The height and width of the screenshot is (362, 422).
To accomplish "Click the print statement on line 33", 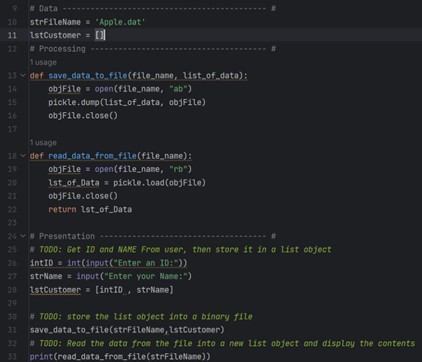I will click(120, 357).
